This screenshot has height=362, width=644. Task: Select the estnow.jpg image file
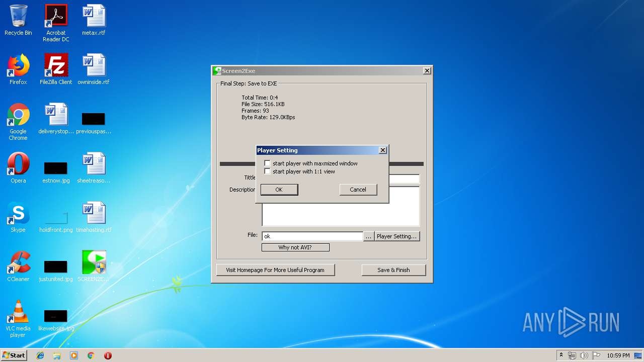56,172
